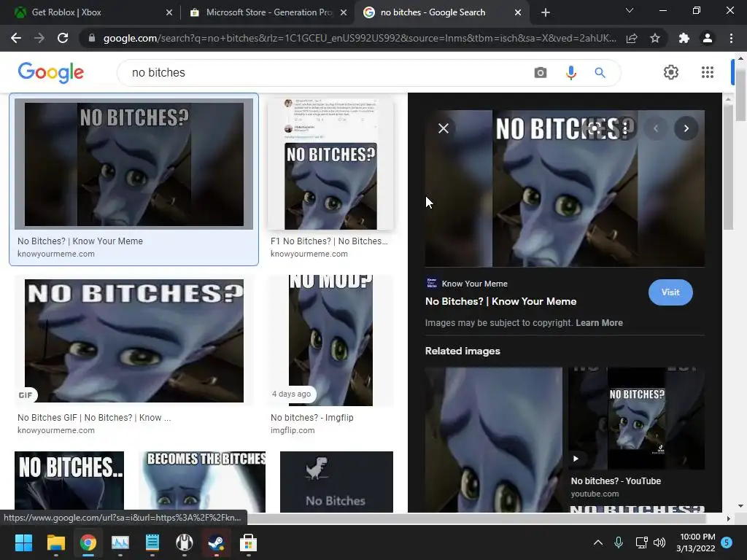The image size is (747, 560).
Task: Click the Google logo
Action: click(x=50, y=73)
